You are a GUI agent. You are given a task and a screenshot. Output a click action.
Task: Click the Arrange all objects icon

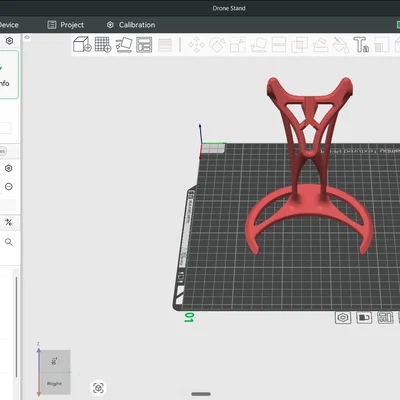point(144,45)
